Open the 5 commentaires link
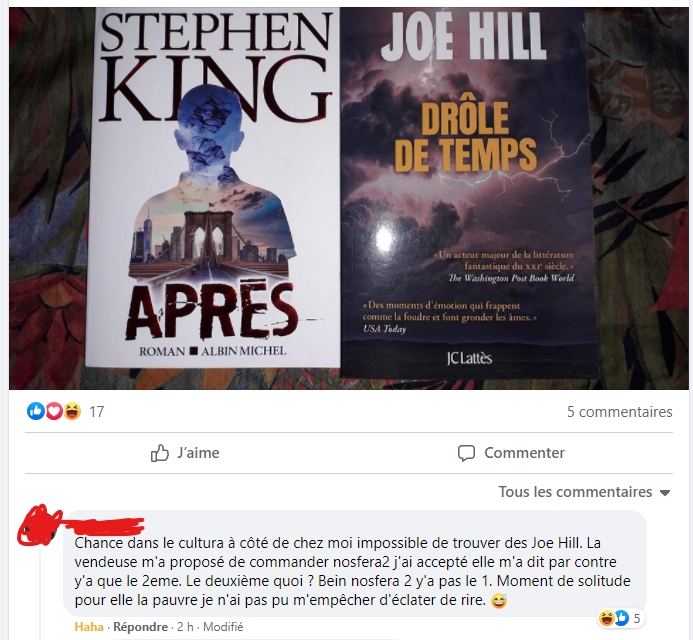 (x=620, y=412)
